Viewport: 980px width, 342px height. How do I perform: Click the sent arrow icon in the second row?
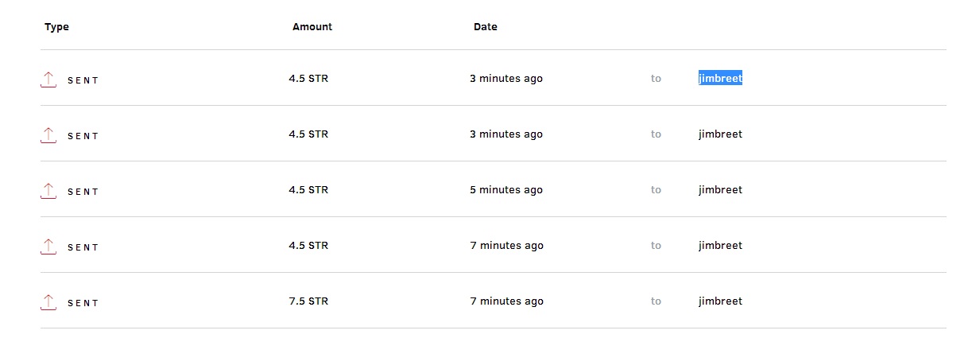(48, 135)
